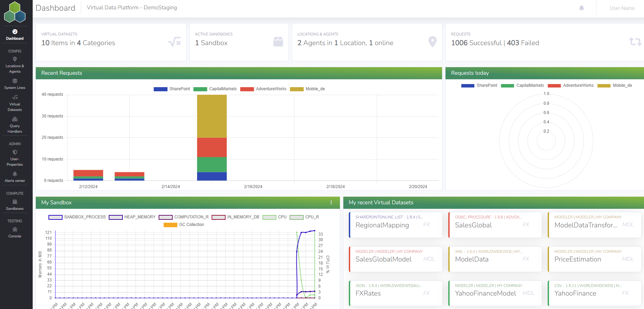Viewport: 644px width, 309px height.
Task: Click the Mobile_de bar segment on chart
Action: [212, 116]
